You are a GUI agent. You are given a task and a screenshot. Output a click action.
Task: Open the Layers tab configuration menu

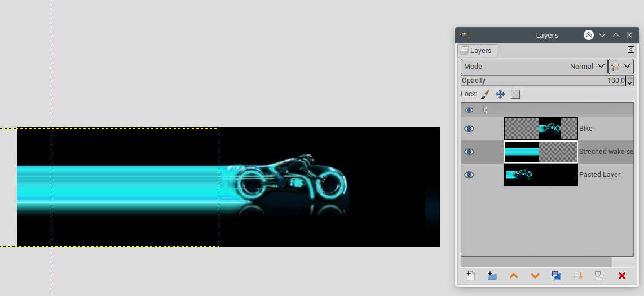631,50
